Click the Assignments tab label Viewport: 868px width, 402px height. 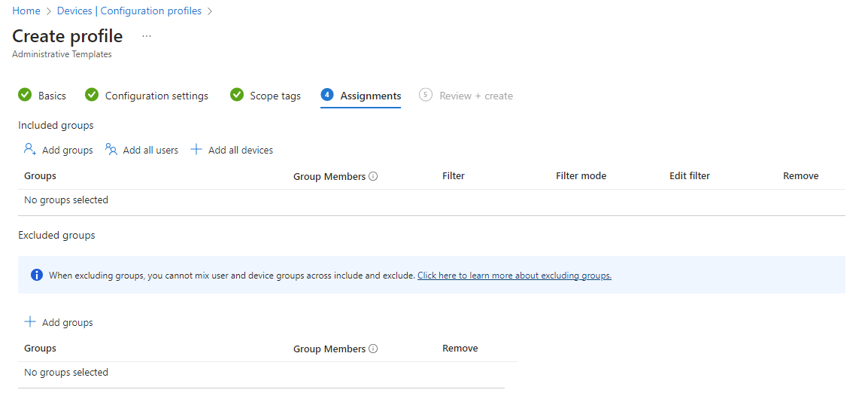pyautogui.click(x=370, y=96)
